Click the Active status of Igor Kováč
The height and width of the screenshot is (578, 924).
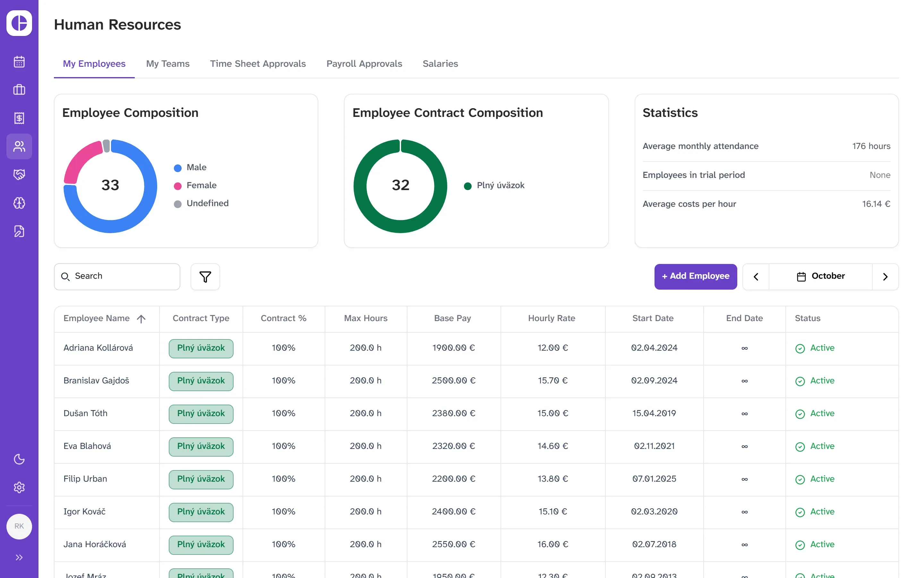[x=814, y=512]
